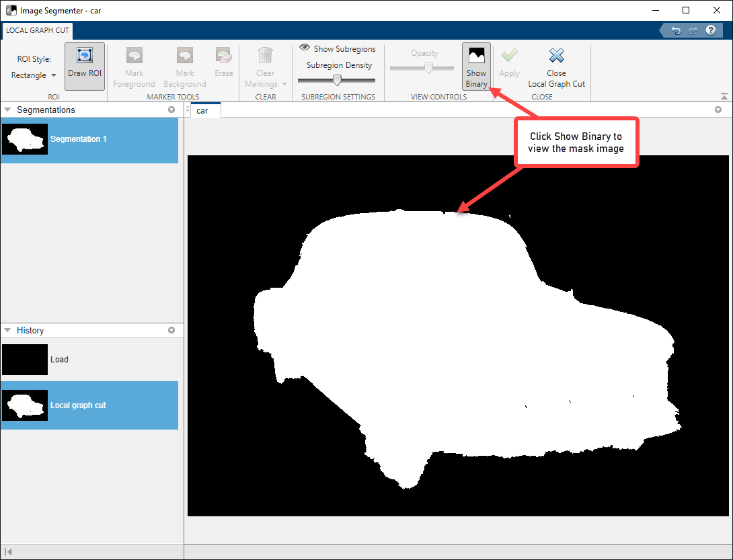Open the ROI Style Rectangle dropdown
The image size is (733, 560).
(34, 75)
